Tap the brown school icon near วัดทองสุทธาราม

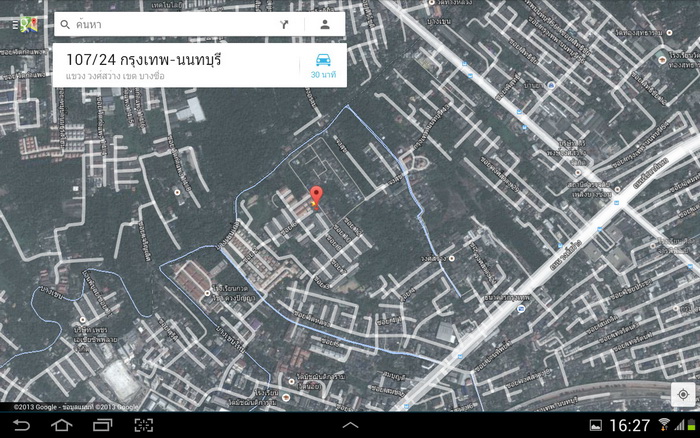click(x=662, y=59)
